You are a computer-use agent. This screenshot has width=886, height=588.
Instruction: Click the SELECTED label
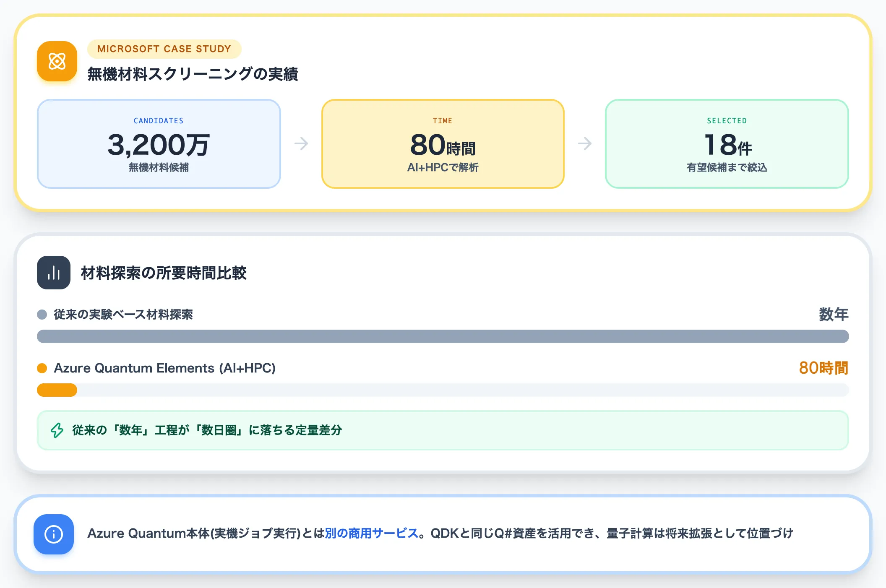727,121
